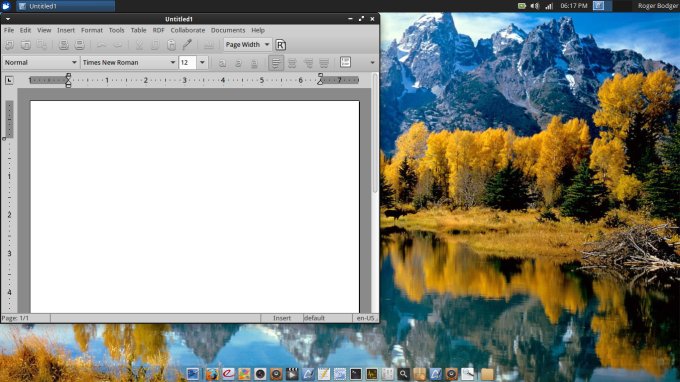The height and width of the screenshot is (382, 680).
Task: Open the application menu icon in the top panel
Action: pyautogui.click(x=6, y=6)
